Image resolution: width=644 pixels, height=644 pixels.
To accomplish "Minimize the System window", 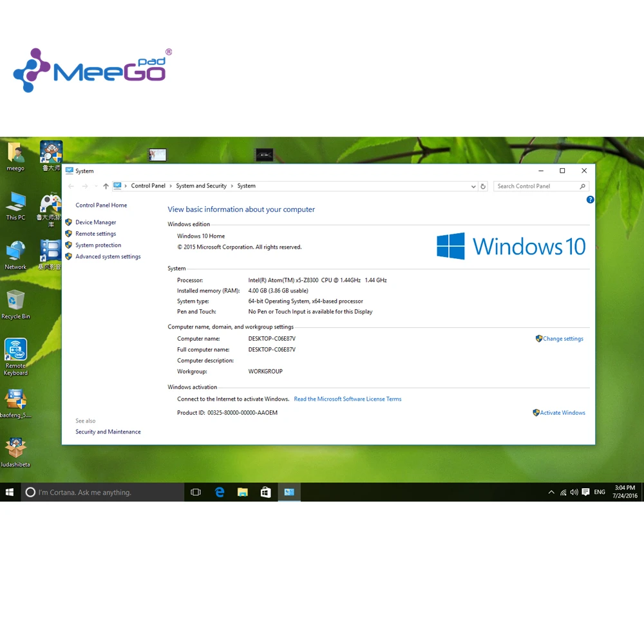I will (x=541, y=171).
